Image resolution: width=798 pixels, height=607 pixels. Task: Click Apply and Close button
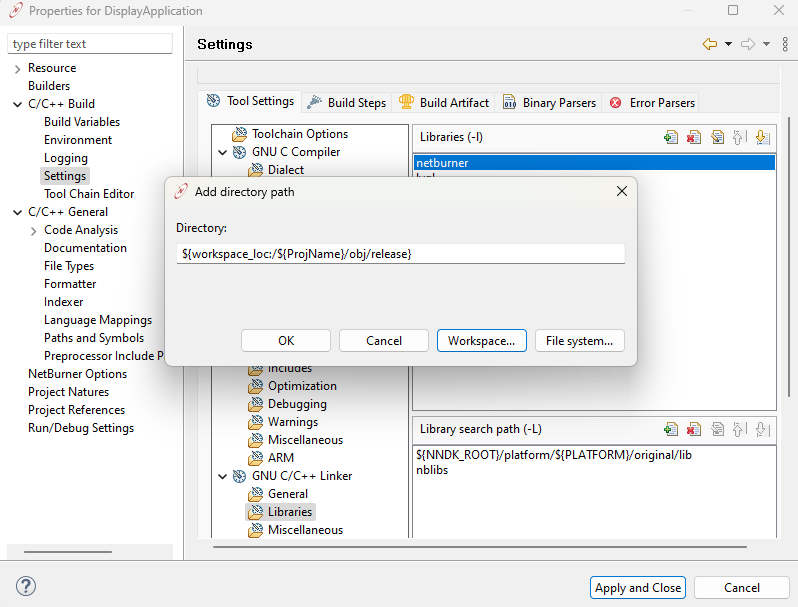point(638,588)
